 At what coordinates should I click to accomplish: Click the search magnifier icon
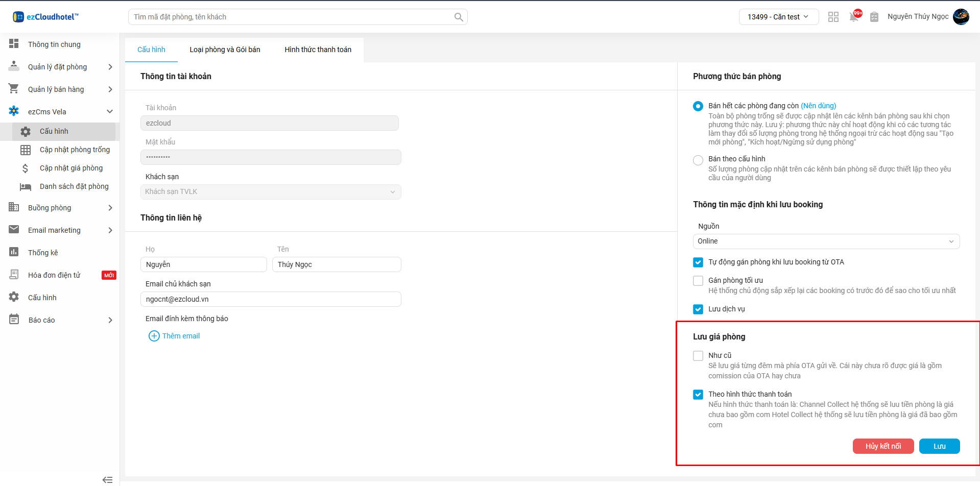[459, 17]
